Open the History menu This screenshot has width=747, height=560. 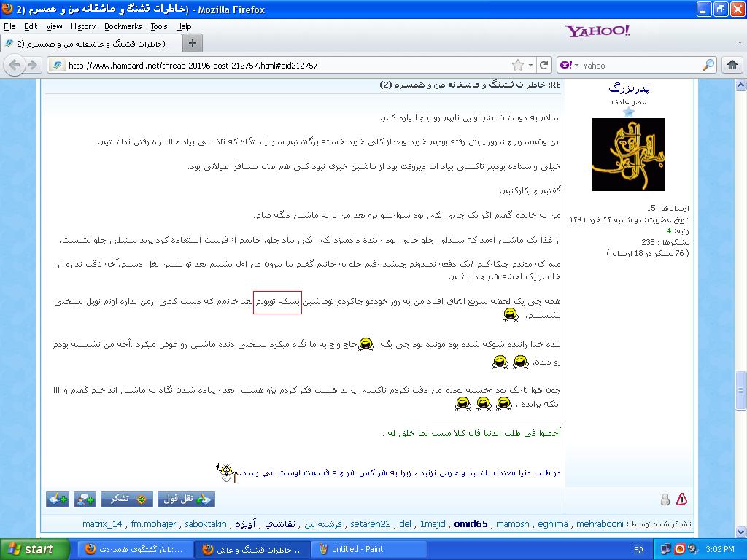pyautogui.click(x=83, y=26)
